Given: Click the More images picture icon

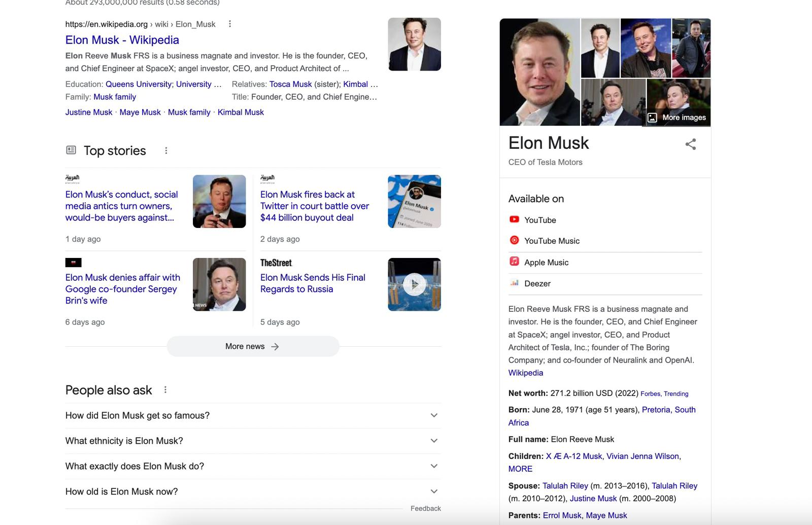Looking at the screenshot, I should pos(653,118).
